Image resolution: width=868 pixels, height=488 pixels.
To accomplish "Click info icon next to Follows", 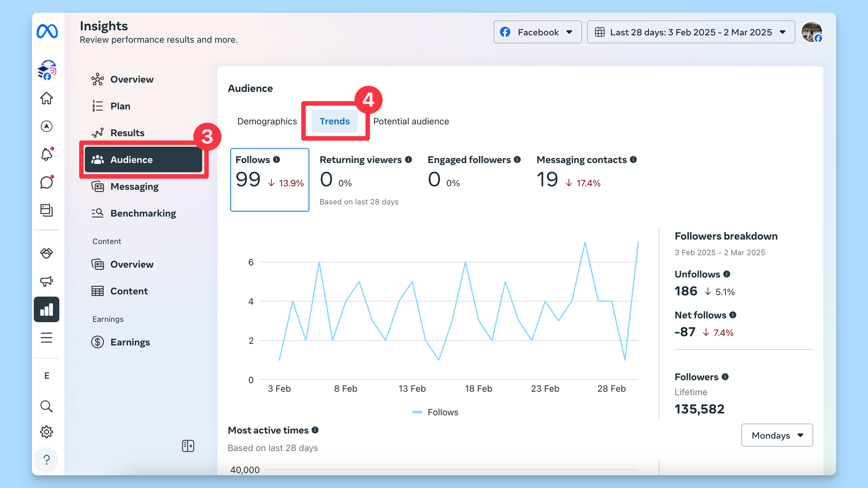I will tap(276, 159).
